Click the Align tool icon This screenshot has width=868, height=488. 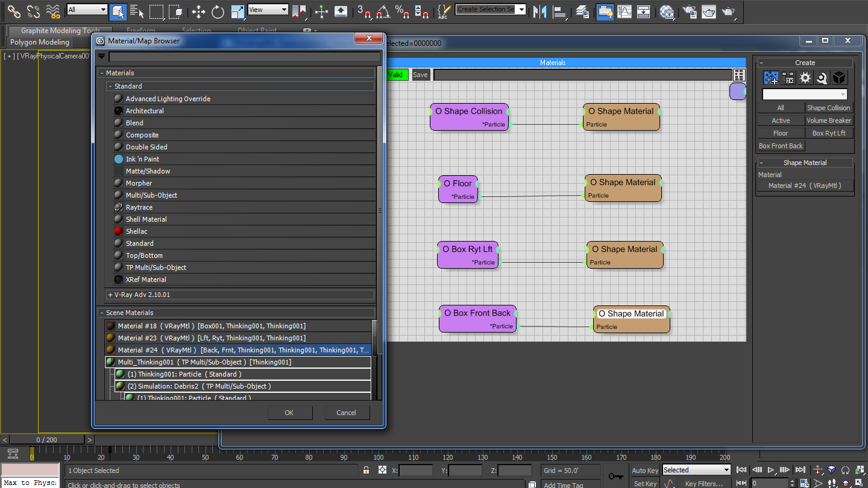559,11
